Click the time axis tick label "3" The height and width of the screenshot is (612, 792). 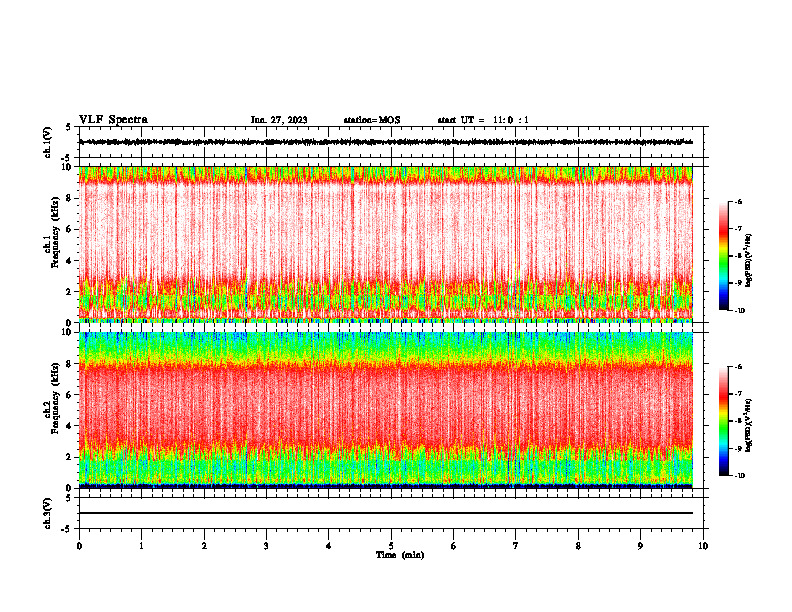[x=266, y=546]
